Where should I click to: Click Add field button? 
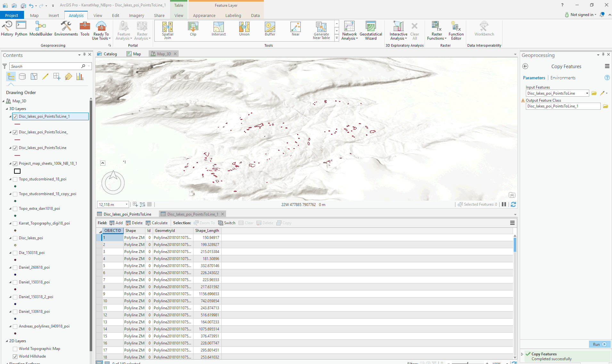(116, 223)
